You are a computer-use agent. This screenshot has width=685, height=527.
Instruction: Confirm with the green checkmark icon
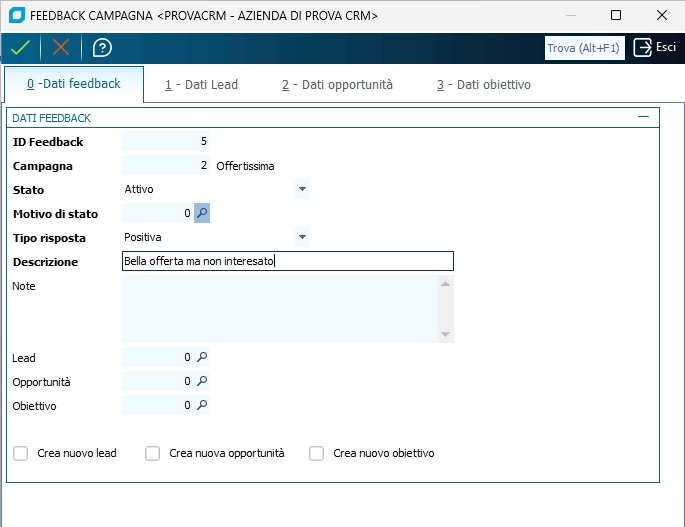[20, 48]
